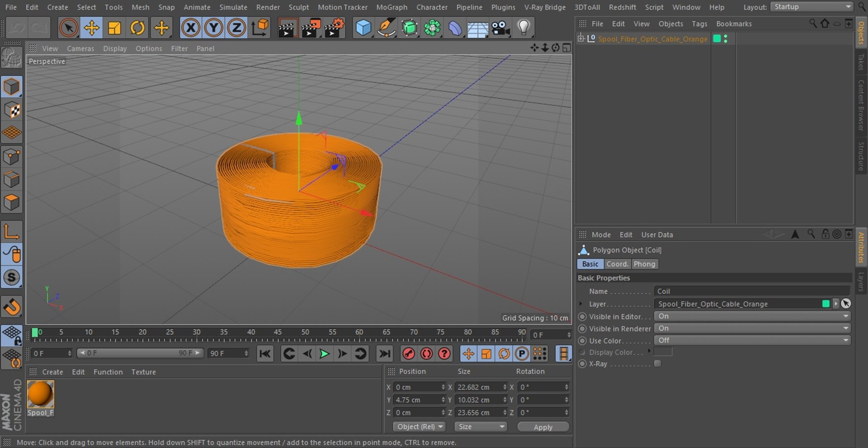Screen dimensions: 868x448
Task: Switch to Points mode
Action: click(x=12, y=156)
